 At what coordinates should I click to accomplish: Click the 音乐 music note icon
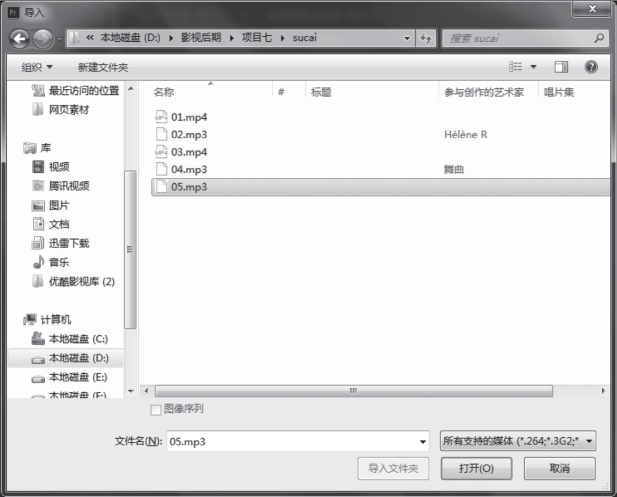pyautogui.click(x=38, y=262)
